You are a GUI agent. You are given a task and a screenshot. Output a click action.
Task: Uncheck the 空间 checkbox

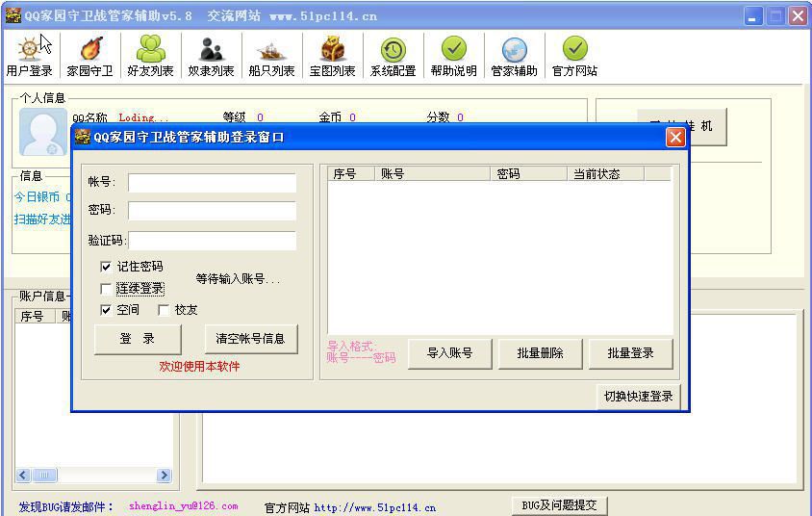pos(106,310)
